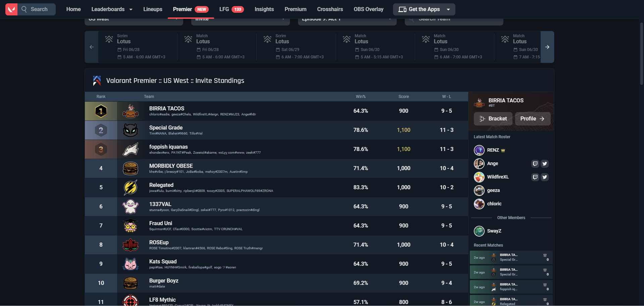Click the BIRRIA TACOS team logo in standings
The image size is (644, 306).
tap(131, 111)
